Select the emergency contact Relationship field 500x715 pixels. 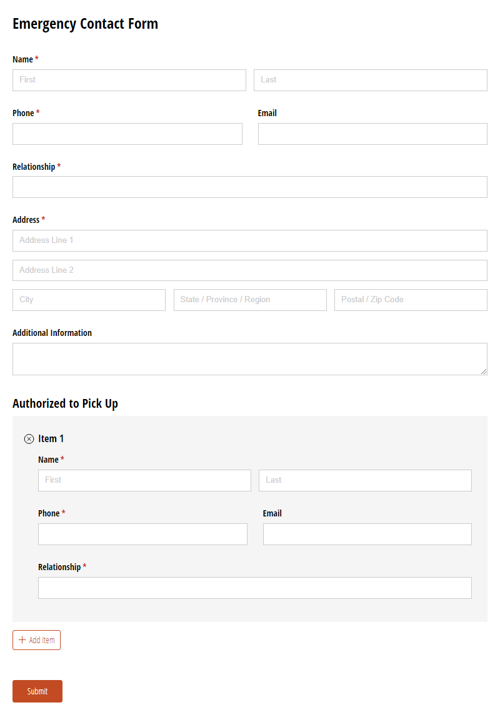point(250,187)
